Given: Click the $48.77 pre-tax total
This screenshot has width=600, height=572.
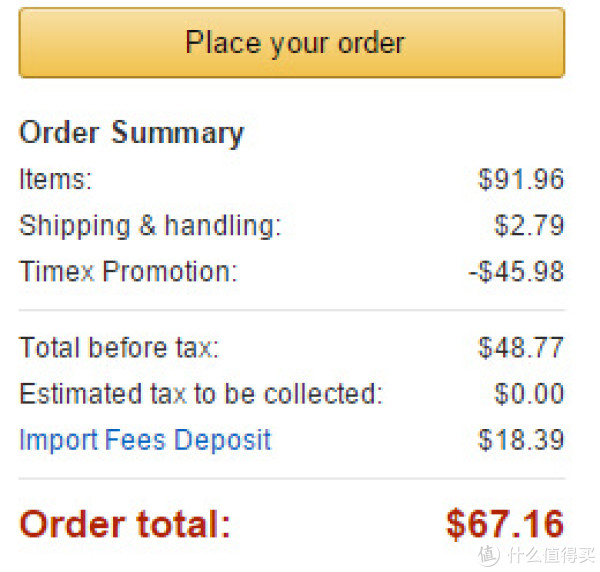Looking at the screenshot, I should tap(521, 348).
